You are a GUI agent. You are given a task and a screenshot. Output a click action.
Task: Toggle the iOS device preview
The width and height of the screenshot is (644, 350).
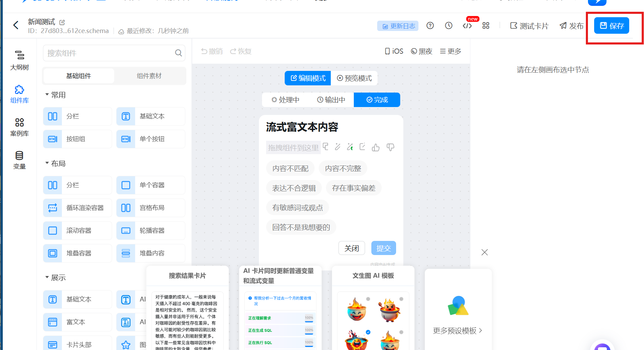pyautogui.click(x=394, y=51)
